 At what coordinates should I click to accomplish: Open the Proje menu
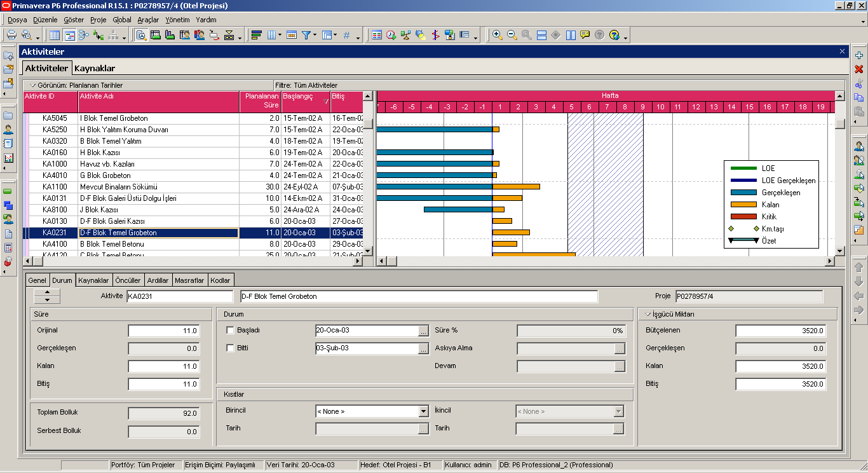pos(98,20)
